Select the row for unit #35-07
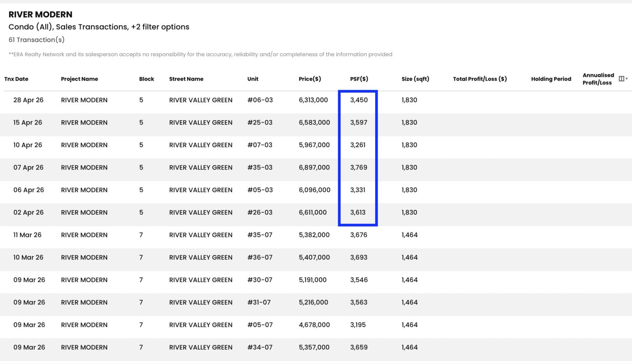This screenshot has height=364, width=632. click(316, 235)
